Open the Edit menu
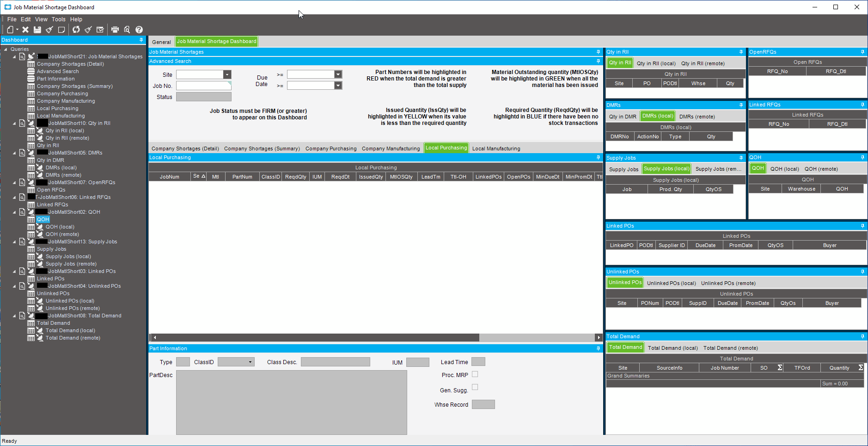Screen dimensions: 868x446 point(26,19)
